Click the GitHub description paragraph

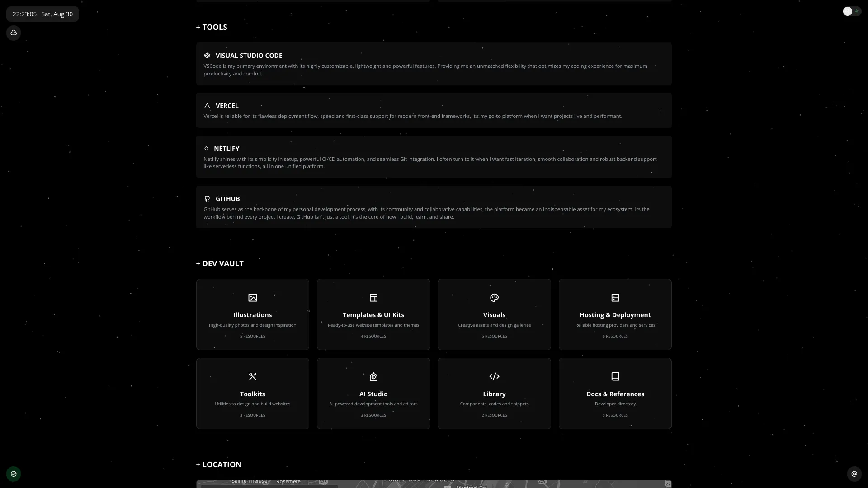pos(426,213)
